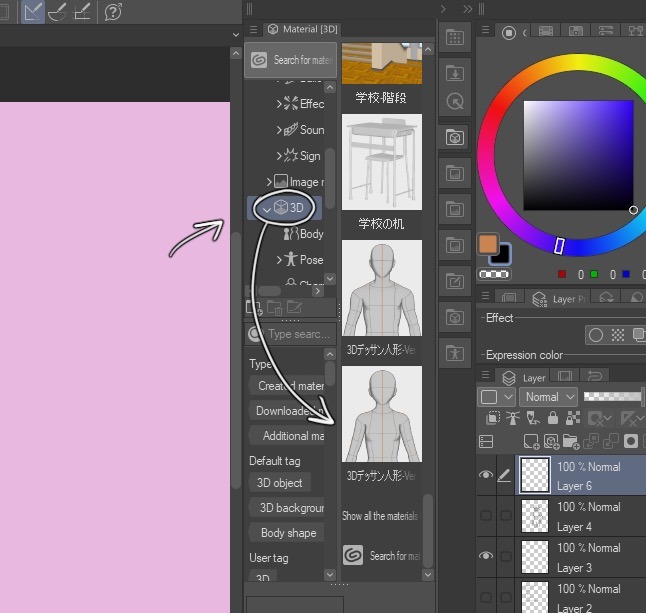The width and height of the screenshot is (646, 613).
Task: Click the new material folder icon below tree
Action: [x=253, y=307]
